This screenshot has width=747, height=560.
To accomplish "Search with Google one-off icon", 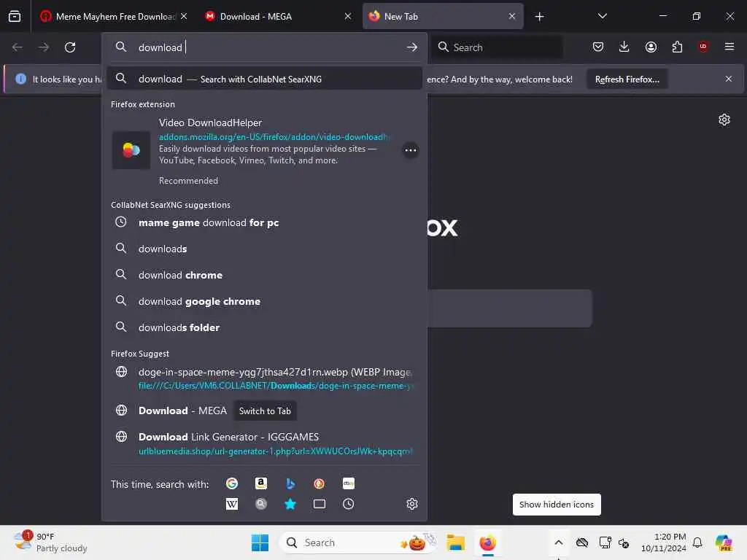I will click(x=231, y=483).
